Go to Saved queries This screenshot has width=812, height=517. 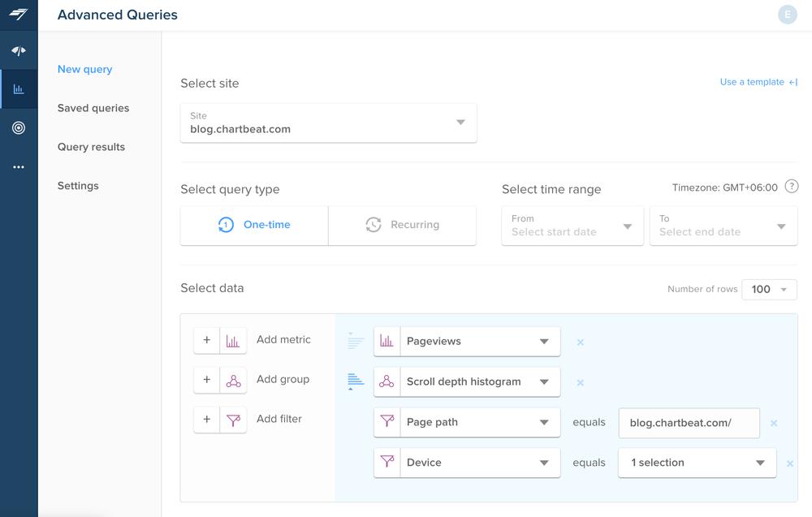[93, 108]
